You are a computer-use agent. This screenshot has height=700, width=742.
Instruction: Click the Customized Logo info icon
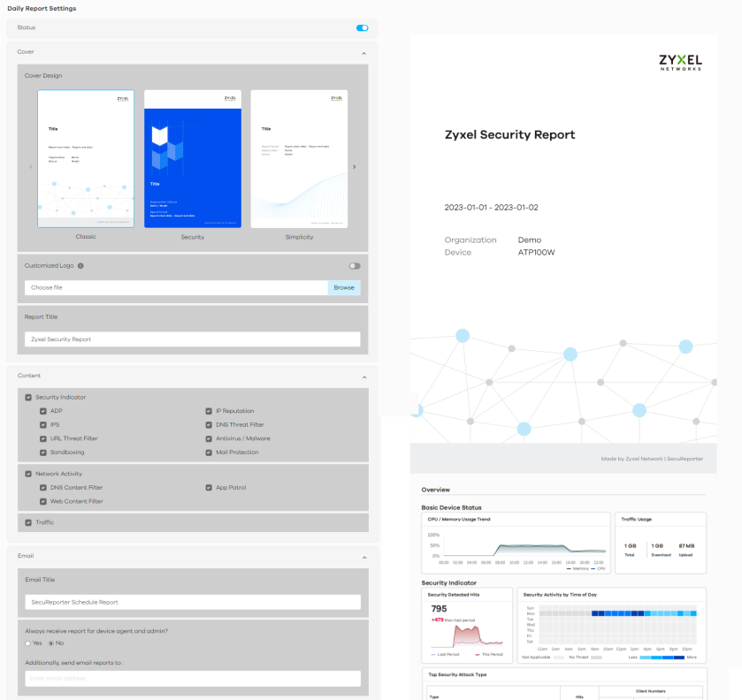(x=80, y=266)
